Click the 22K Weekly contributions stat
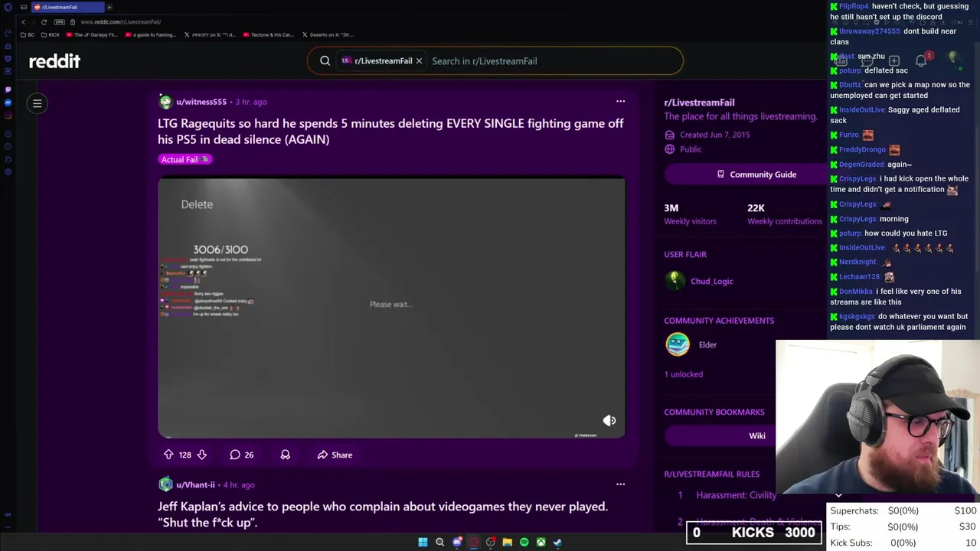 (785, 214)
